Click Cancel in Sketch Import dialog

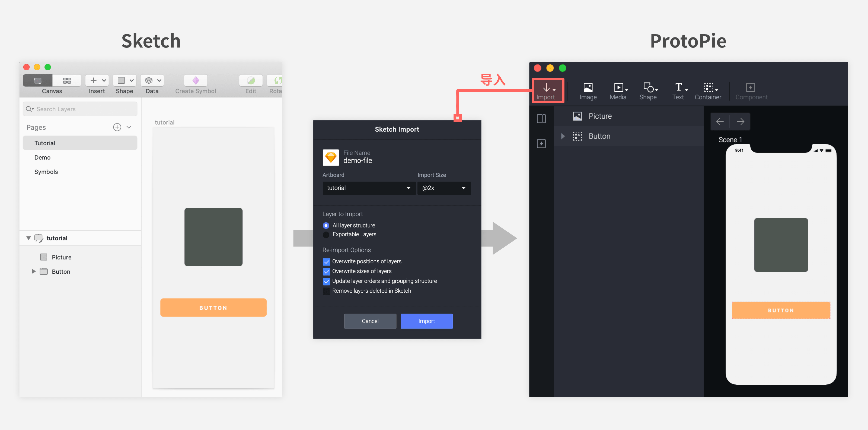[x=370, y=321]
